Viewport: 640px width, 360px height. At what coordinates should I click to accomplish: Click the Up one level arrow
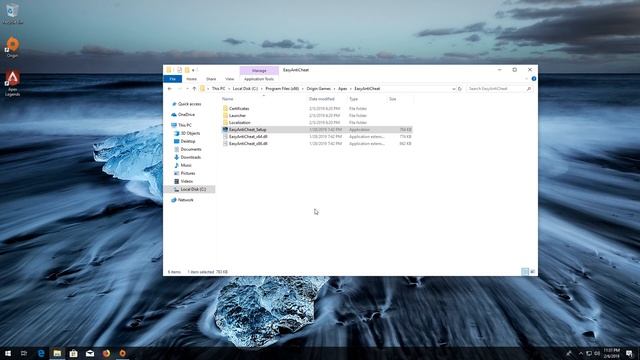(x=194, y=89)
